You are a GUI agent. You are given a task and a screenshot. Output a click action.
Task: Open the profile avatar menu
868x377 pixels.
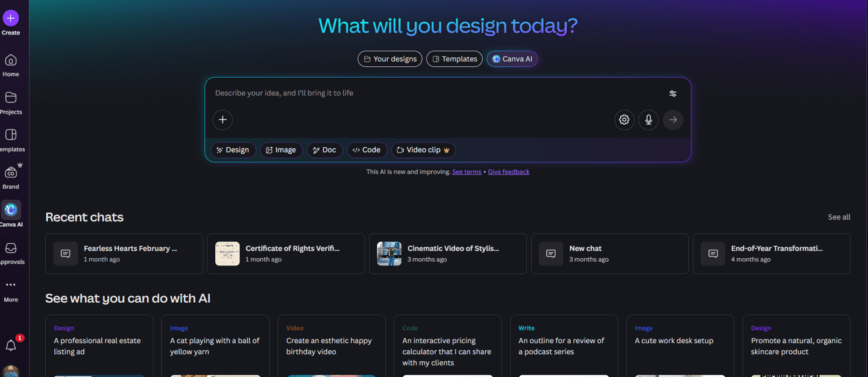[11, 371]
